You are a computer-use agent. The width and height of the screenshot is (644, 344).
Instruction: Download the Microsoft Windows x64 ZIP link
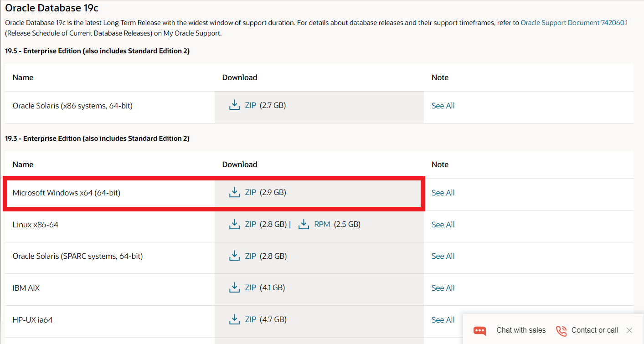251,192
